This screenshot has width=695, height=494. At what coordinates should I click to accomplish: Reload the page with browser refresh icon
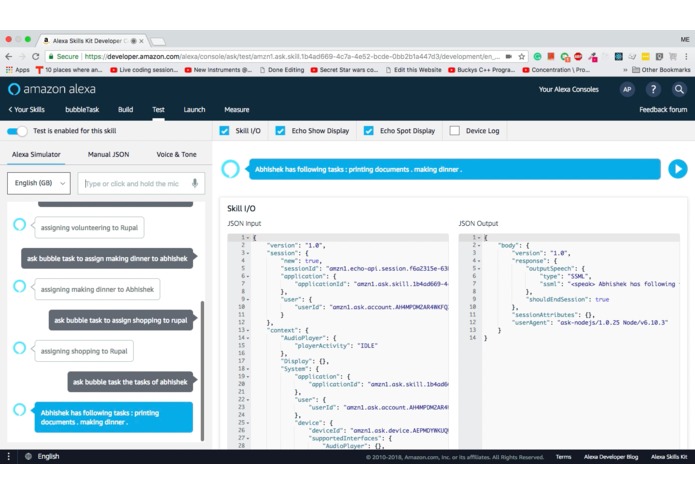point(36,56)
